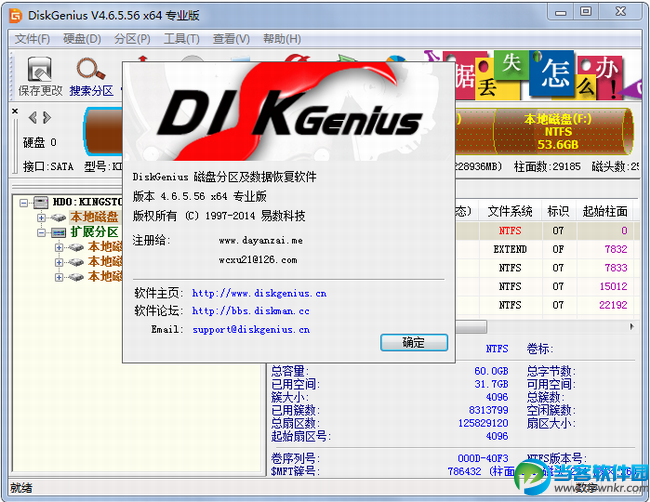Click the DiskGenius title bar app icon

point(15,16)
